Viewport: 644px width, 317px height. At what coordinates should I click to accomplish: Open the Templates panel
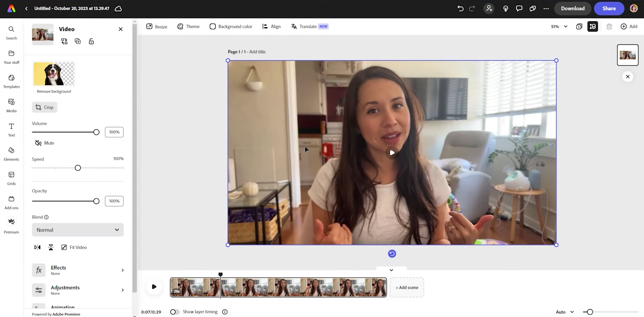pos(11,81)
